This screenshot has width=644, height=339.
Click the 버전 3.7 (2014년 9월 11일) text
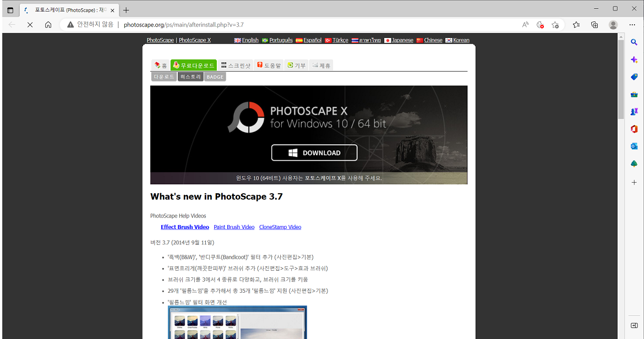pyautogui.click(x=182, y=243)
